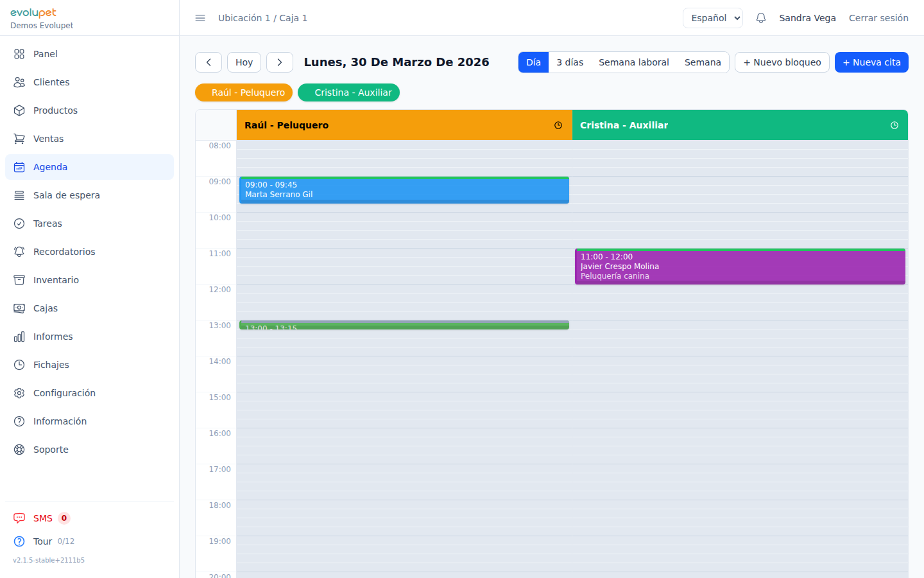
Task: Open Javier Crespo Molina purple appointment
Action: (x=740, y=267)
